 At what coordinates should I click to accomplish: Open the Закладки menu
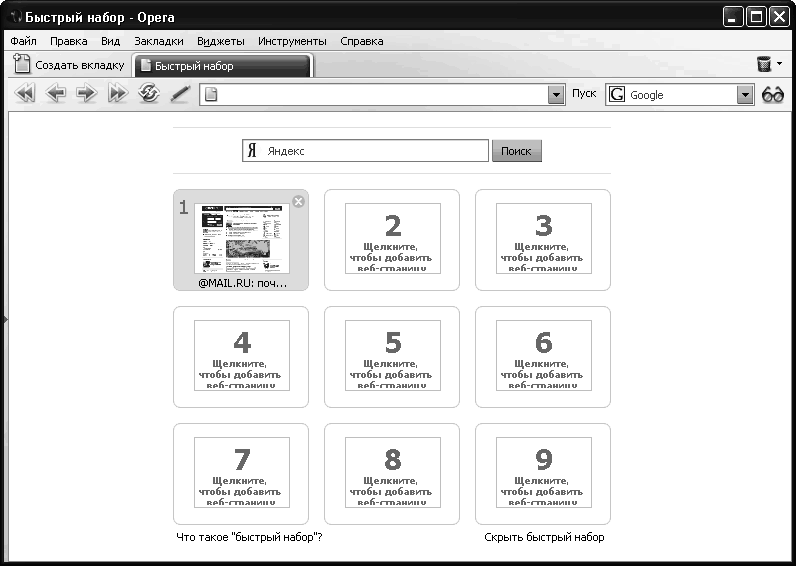[x=158, y=41]
